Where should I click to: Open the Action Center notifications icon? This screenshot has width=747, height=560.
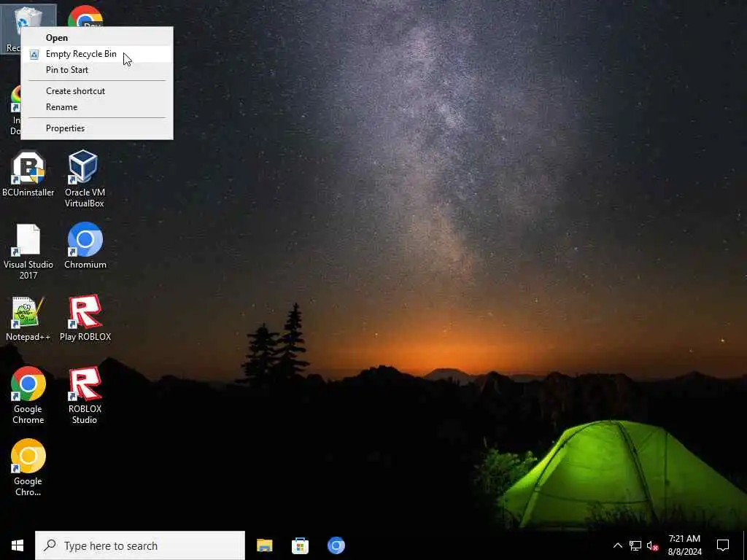(x=723, y=545)
